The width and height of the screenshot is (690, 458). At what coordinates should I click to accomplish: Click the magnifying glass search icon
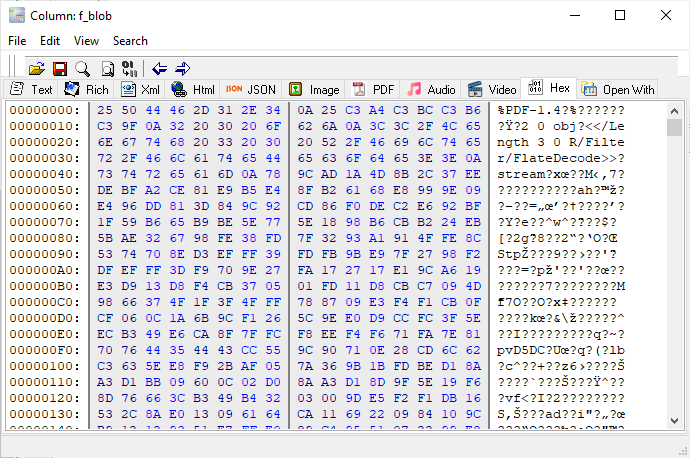tap(82, 68)
